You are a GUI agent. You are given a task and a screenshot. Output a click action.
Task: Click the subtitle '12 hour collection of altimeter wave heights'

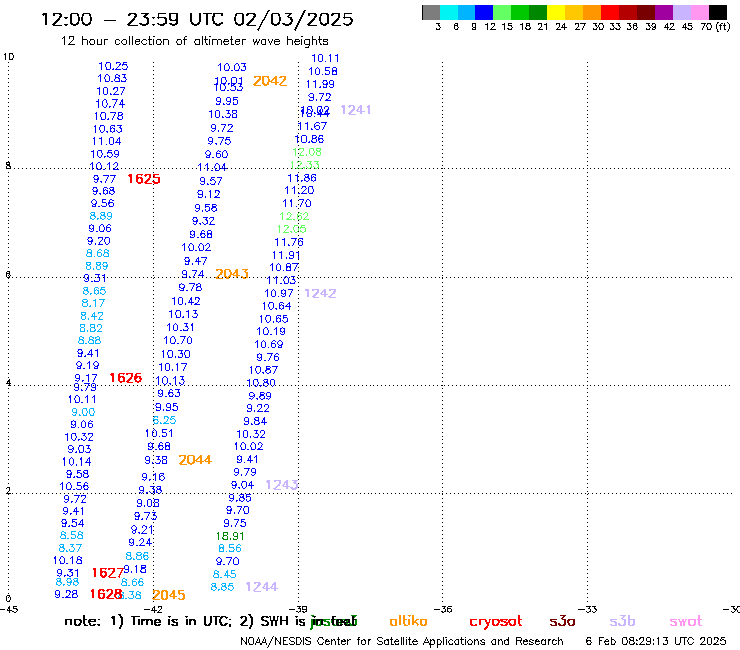click(x=194, y=41)
